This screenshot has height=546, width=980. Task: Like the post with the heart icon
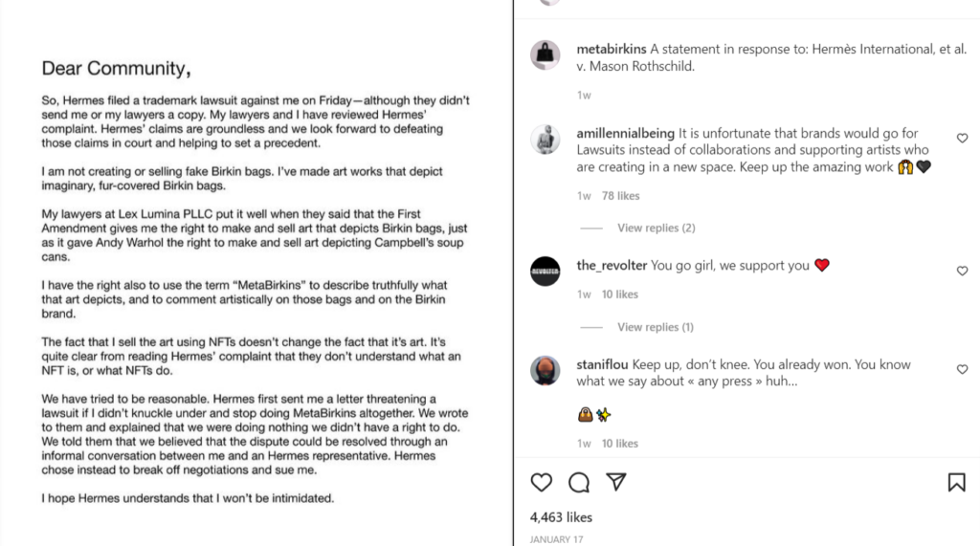click(542, 482)
